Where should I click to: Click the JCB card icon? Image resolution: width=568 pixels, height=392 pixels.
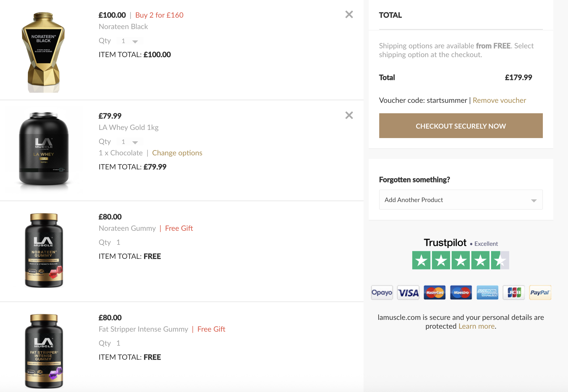[514, 292]
